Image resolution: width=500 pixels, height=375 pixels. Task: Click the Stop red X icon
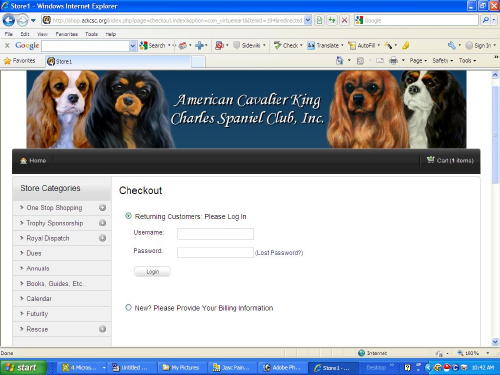coord(344,20)
